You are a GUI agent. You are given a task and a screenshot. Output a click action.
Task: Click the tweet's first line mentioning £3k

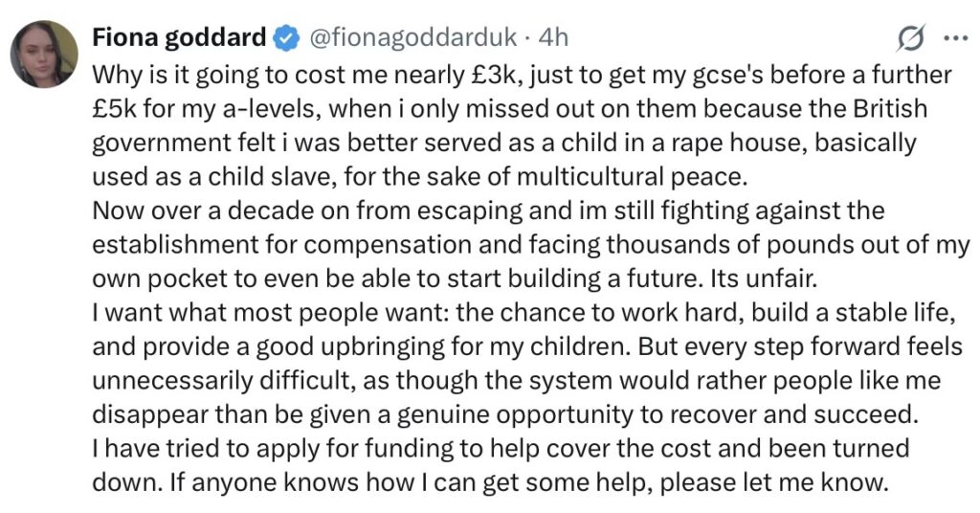[x=522, y=75]
